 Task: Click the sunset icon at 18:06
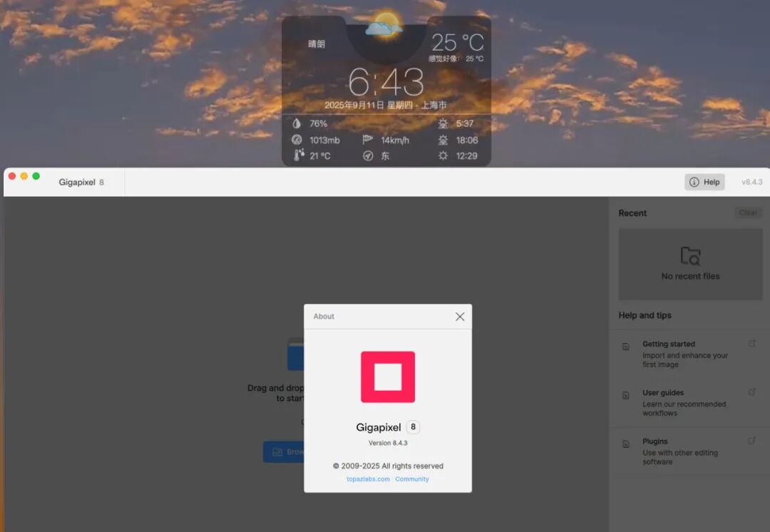click(443, 140)
